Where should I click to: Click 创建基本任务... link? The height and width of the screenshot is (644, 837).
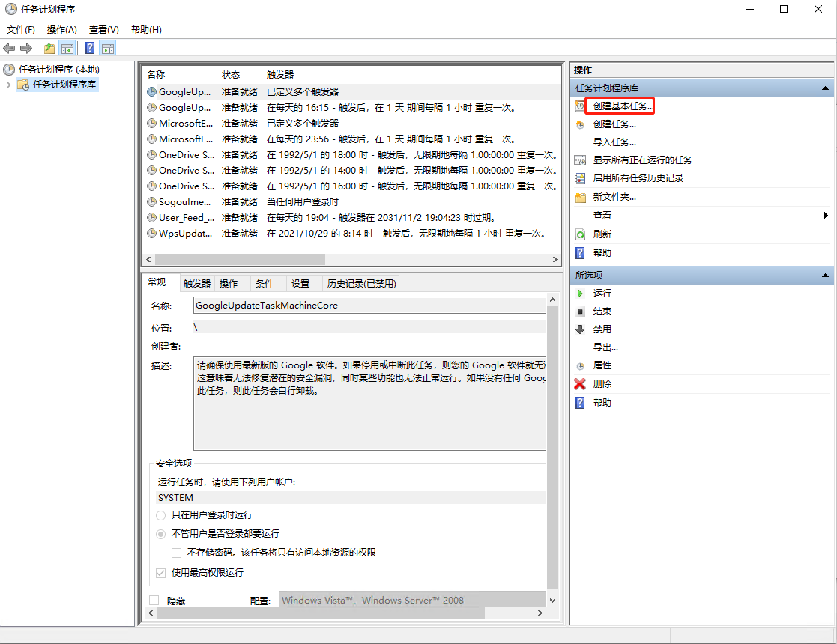pyautogui.click(x=622, y=106)
